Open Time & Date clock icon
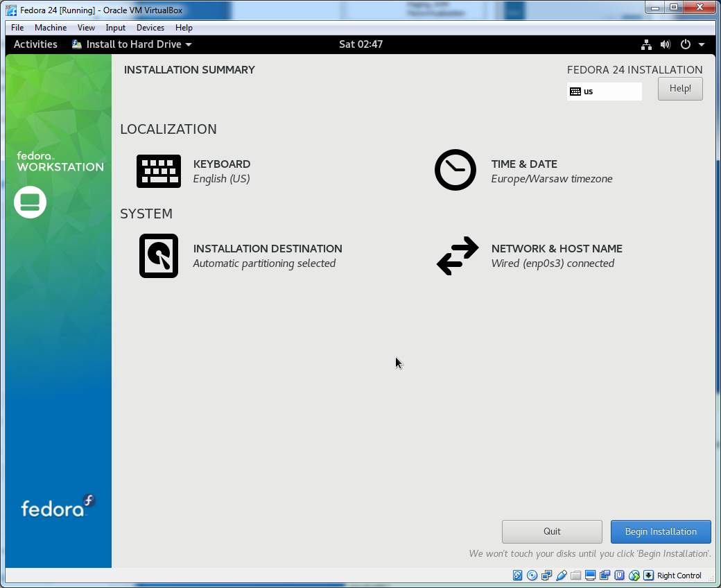This screenshot has height=588, width=721. pos(455,170)
